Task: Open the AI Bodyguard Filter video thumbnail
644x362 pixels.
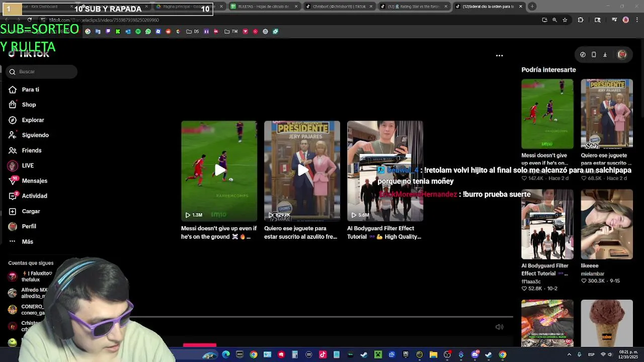Action: 385,171
